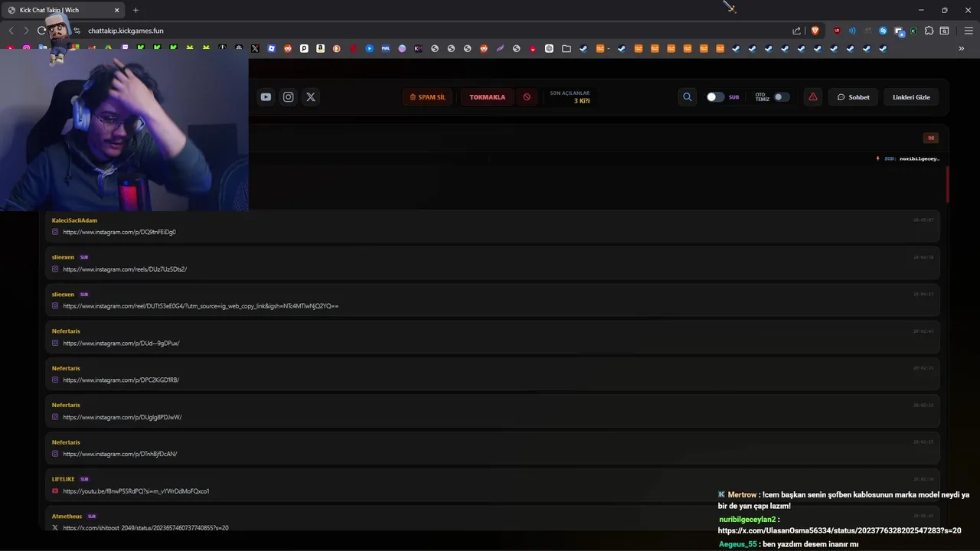Click the browser back arrow
This screenshot has width=980, height=551.
click(11, 31)
